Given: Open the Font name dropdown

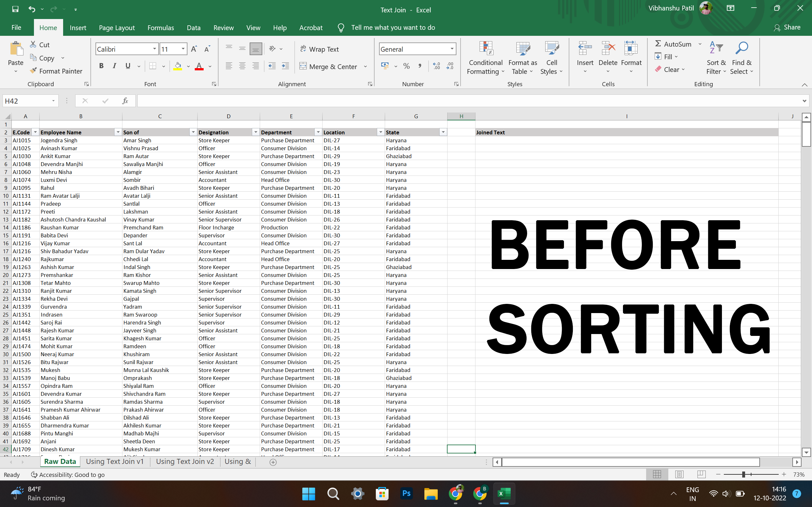Looking at the screenshot, I should 155,48.
